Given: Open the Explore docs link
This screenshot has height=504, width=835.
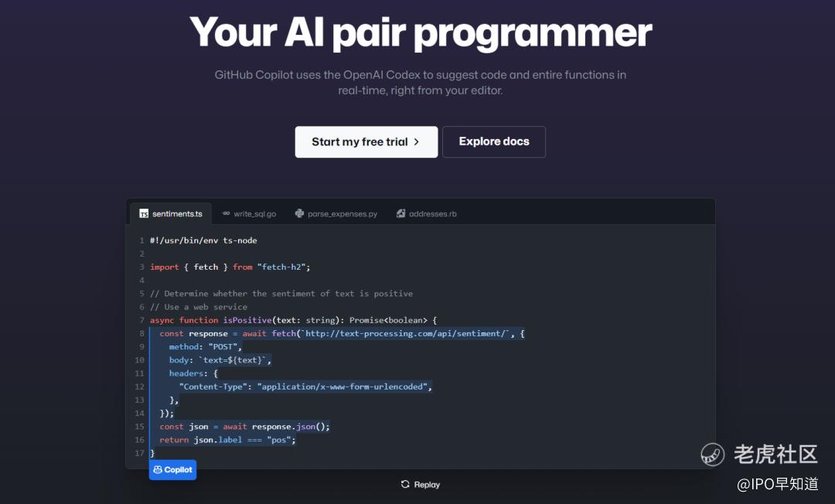Looking at the screenshot, I should (x=493, y=141).
